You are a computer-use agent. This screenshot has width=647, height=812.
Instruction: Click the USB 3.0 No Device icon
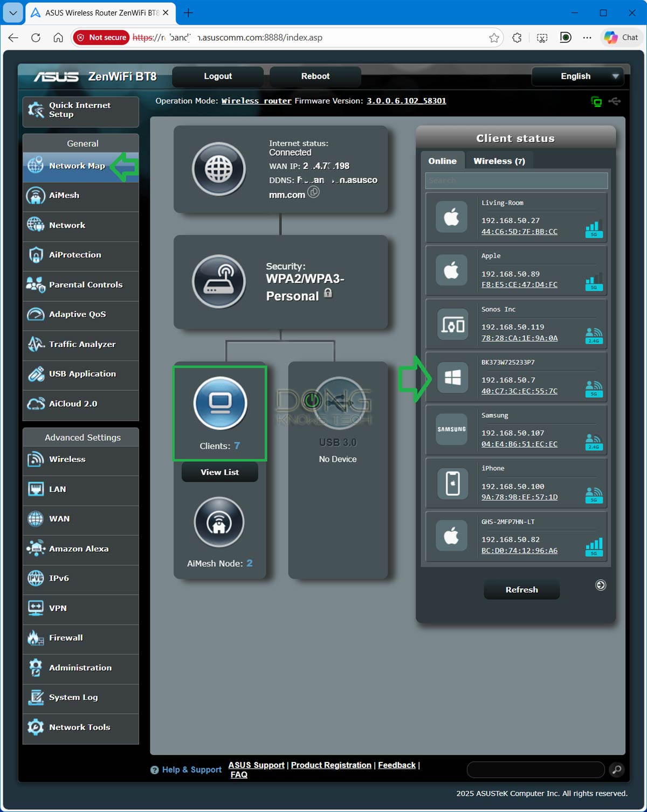click(x=338, y=402)
